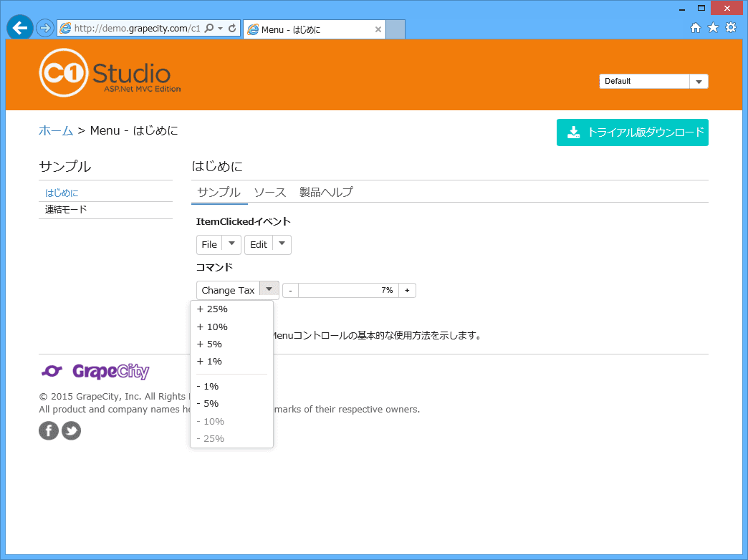This screenshot has height=560, width=748.
Task: Switch to the サンプル tab
Action: [x=219, y=192]
